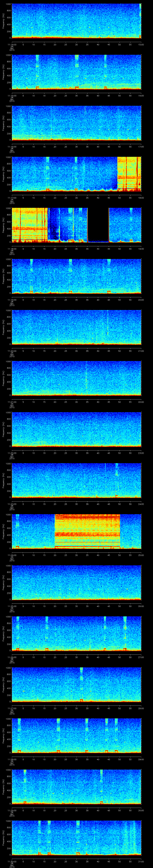Click the '11:25:00' start time label

12,606
